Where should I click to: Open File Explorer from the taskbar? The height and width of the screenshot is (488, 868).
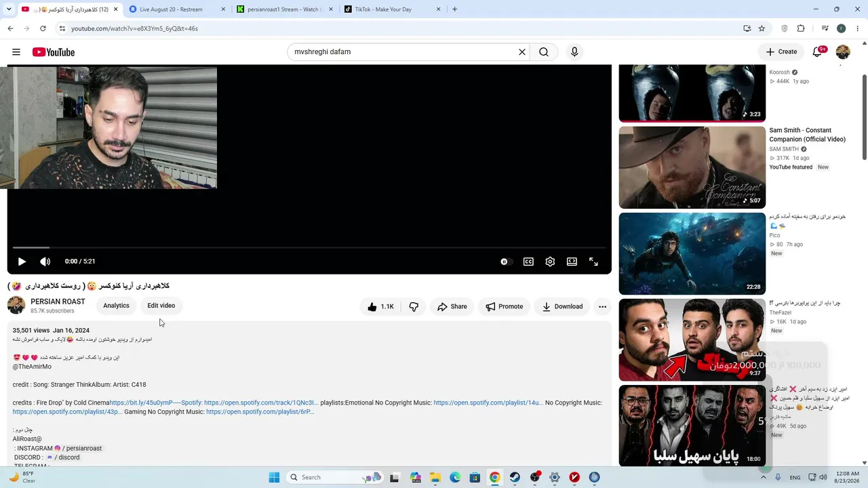pos(435,477)
